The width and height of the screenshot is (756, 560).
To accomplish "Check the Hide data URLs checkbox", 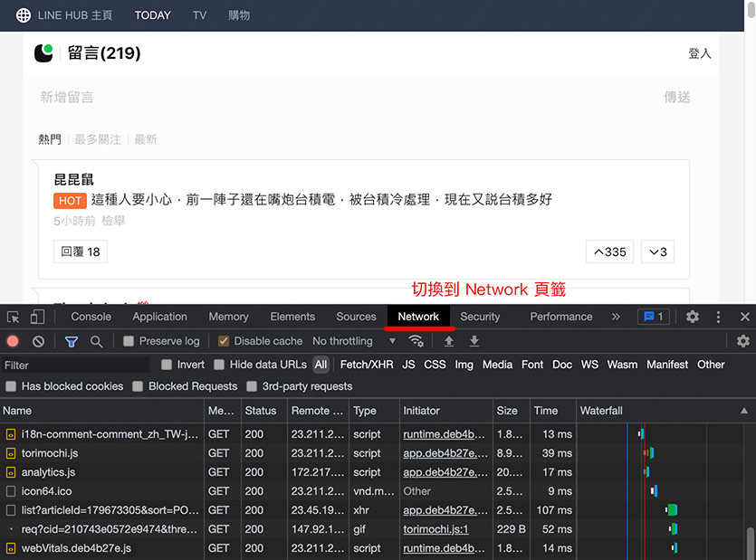I will point(219,365).
